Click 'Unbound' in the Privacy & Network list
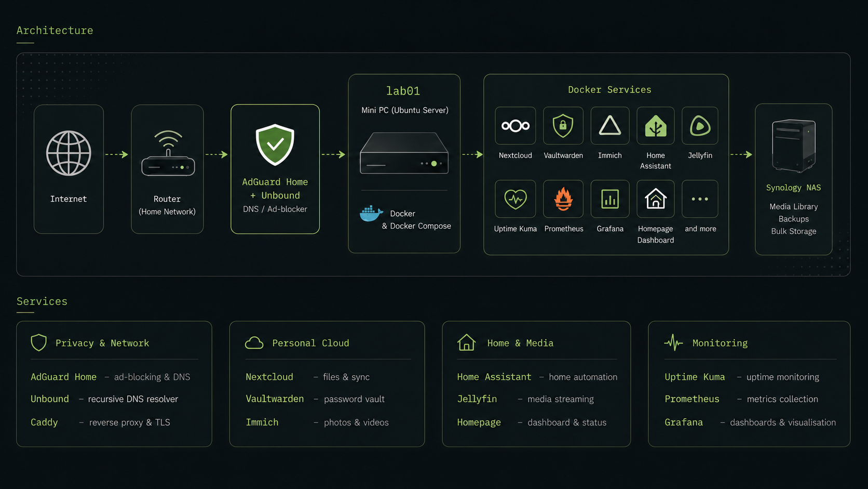The width and height of the screenshot is (868, 489). (x=50, y=399)
